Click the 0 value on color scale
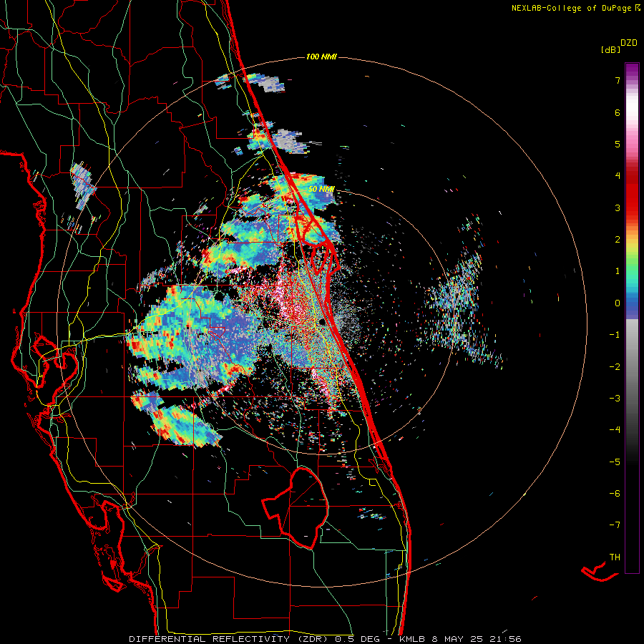This screenshot has width=644, height=644. point(618,303)
